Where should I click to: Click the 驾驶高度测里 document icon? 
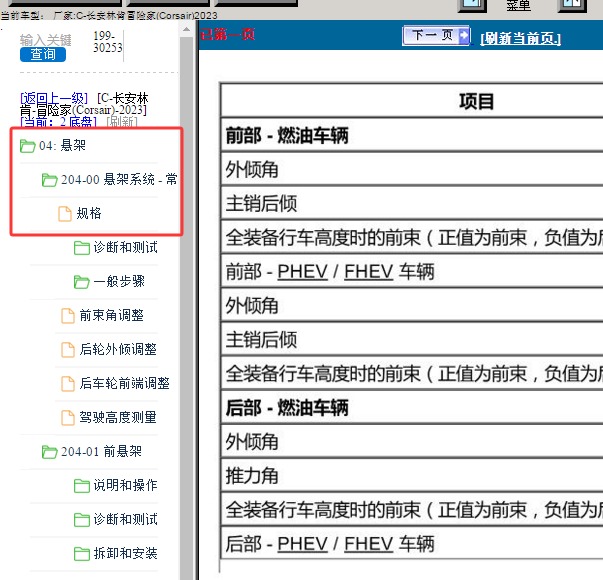coord(68,418)
